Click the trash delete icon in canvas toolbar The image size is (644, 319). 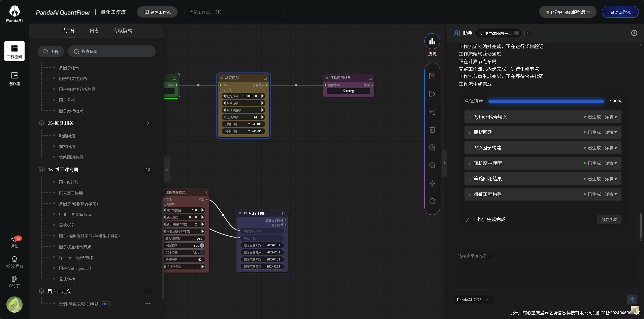(432, 130)
